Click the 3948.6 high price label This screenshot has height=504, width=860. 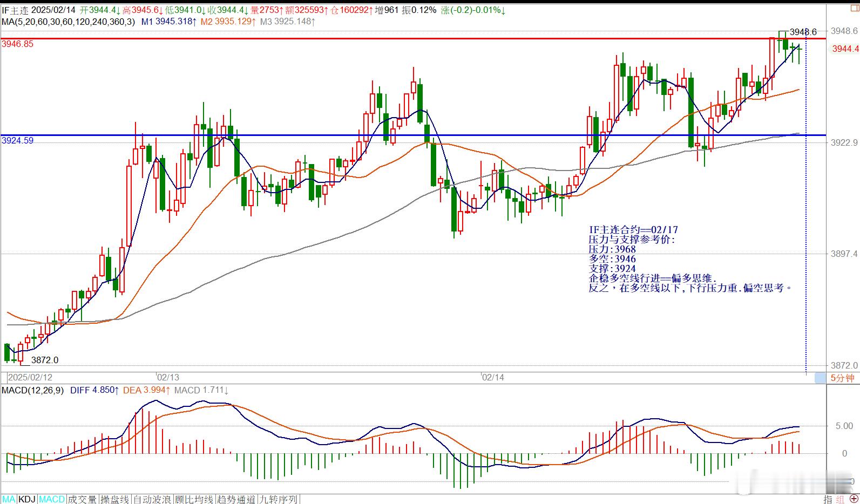click(x=803, y=32)
